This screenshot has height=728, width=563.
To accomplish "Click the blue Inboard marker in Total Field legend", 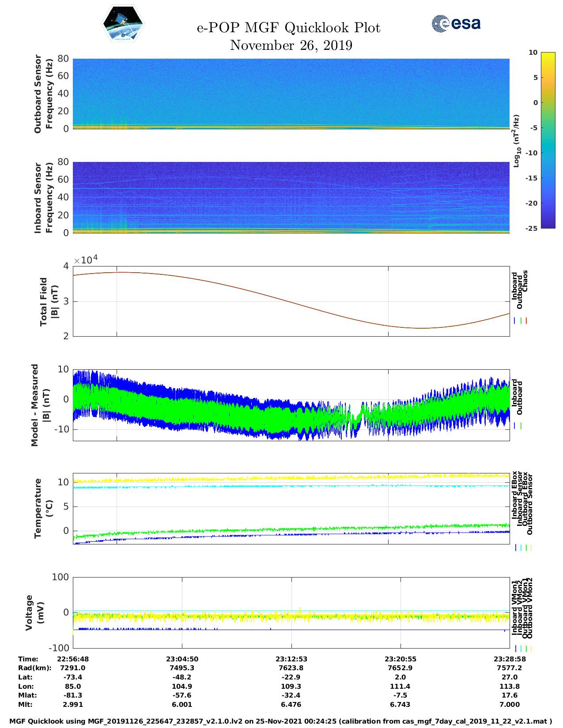I will pyautogui.click(x=515, y=321).
